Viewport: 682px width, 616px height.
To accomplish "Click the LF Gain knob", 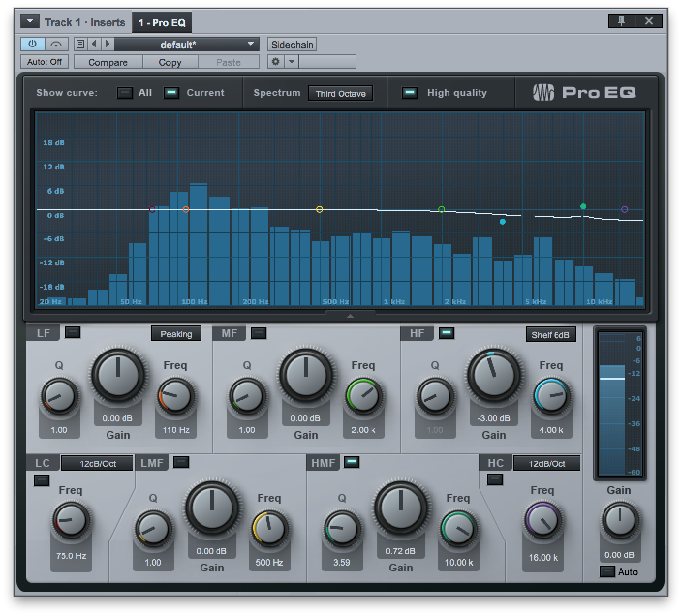I will point(118,374).
